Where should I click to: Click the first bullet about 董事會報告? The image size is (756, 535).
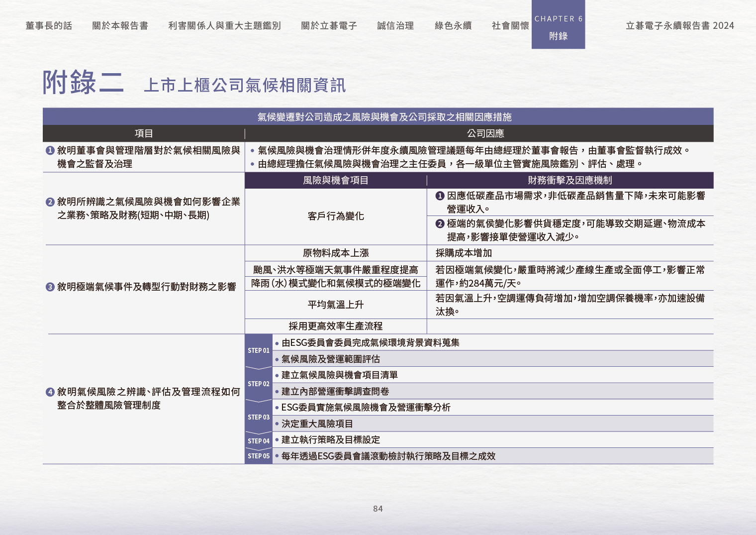click(470, 150)
